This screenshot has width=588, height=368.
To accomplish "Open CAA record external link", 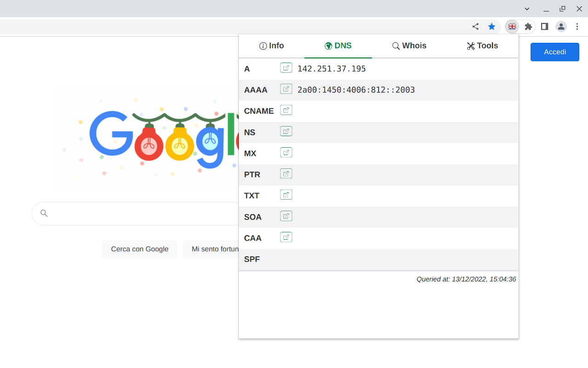I will pyautogui.click(x=286, y=237).
